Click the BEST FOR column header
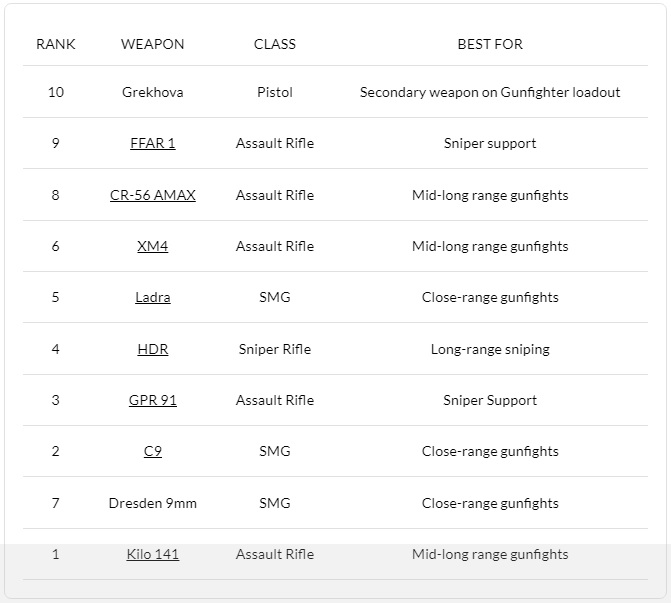The image size is (671, 603). coord(490,44)
